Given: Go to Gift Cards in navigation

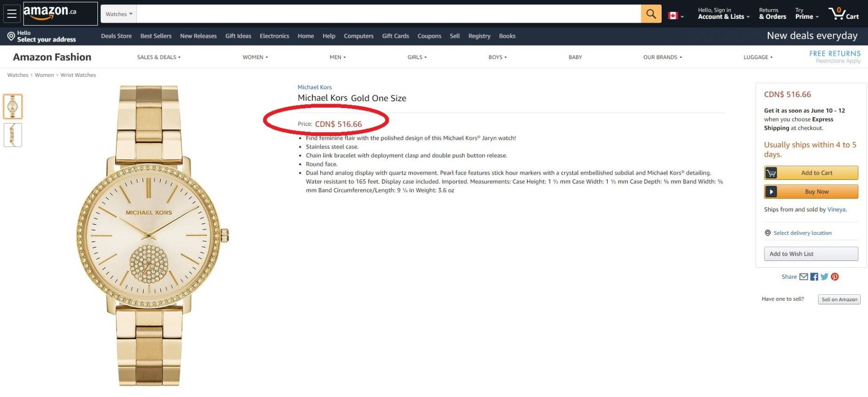Looking at the screenshot, I should coord(395,36).
